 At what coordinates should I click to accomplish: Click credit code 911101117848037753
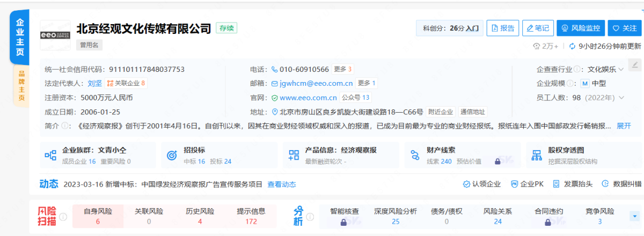(x=147, y=69)
